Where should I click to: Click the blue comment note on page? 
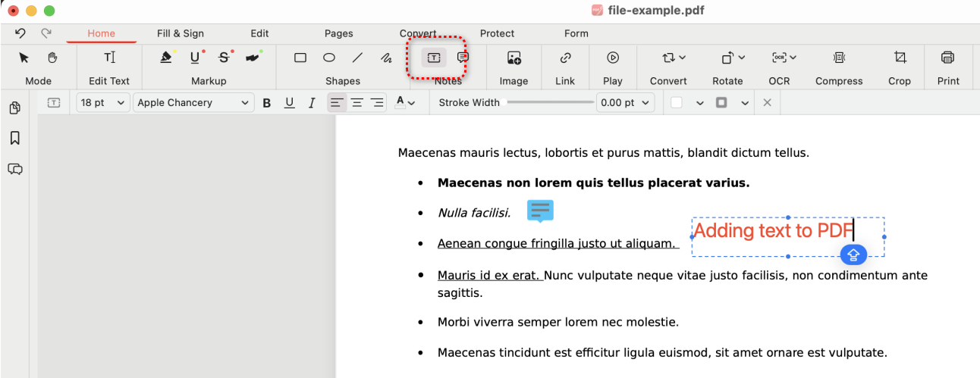tap(540, 211)
